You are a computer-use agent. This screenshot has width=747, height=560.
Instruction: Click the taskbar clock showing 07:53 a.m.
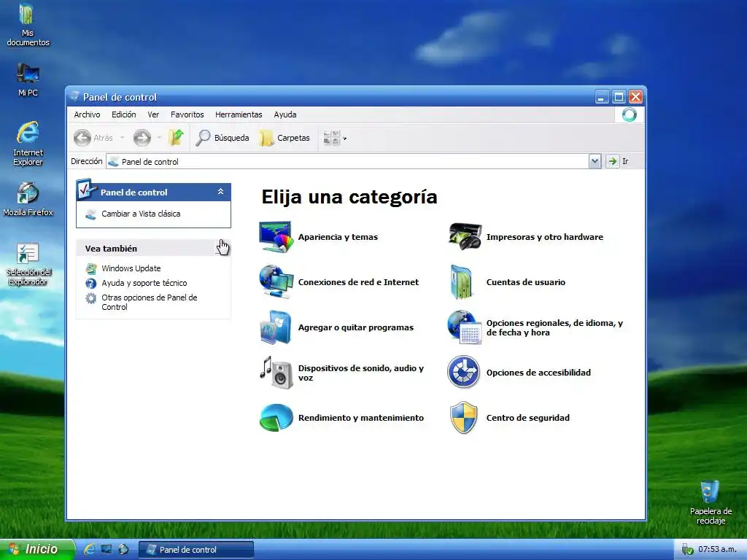(x=717, y=550)
